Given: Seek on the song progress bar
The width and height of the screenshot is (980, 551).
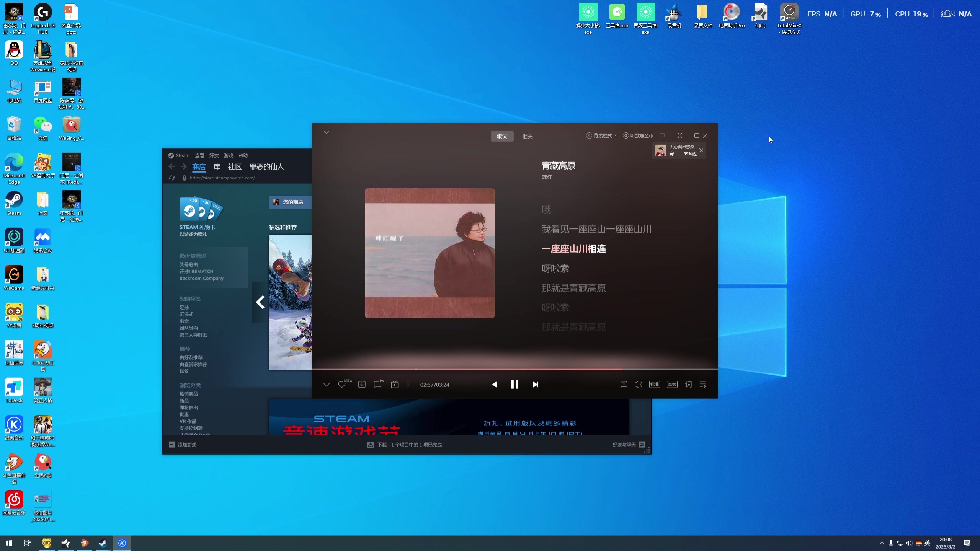Looking at the screenshot, I should click(x=514, y=369).
